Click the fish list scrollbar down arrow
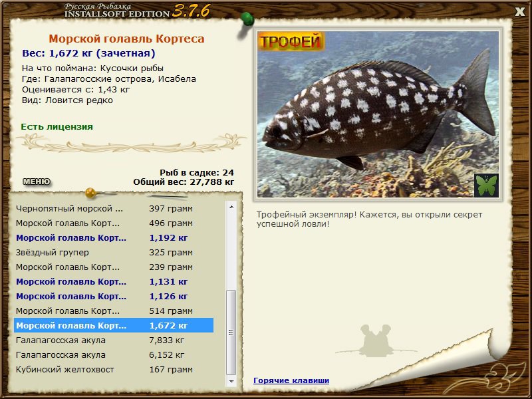Viewport: 532px width, 399px height. (x=231, y=381)
